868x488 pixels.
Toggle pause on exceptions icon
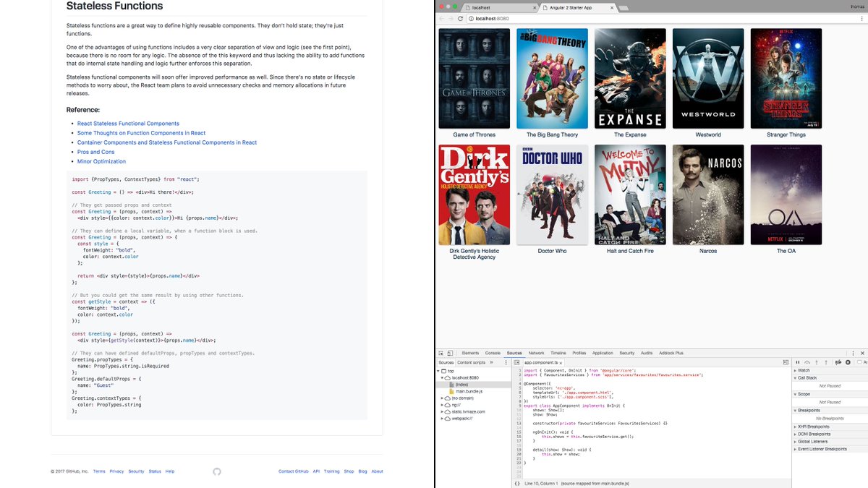tap(848, 362)
